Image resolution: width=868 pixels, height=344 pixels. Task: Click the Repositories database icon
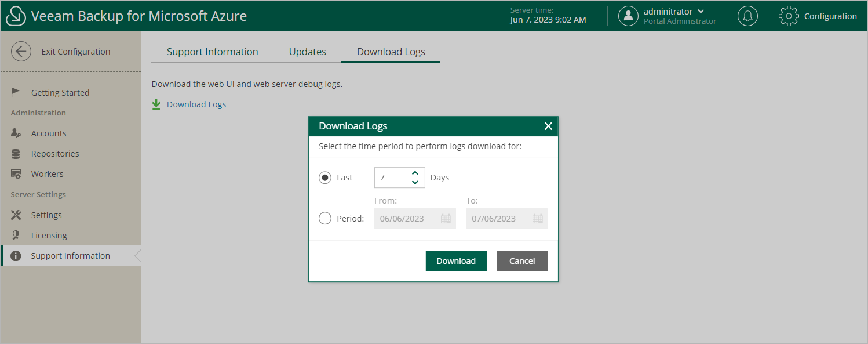pyautogui.click(x=16, y=154)
